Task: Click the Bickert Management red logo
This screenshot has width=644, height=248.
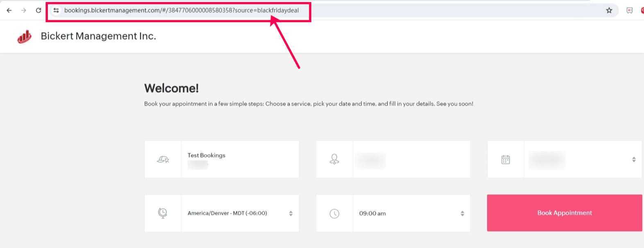Action: (x=24, y=36)
